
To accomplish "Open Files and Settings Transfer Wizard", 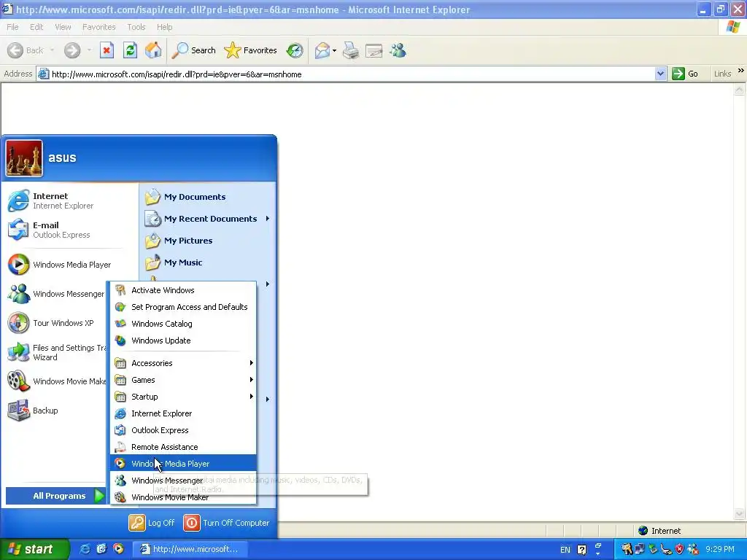I will point(55,352).
